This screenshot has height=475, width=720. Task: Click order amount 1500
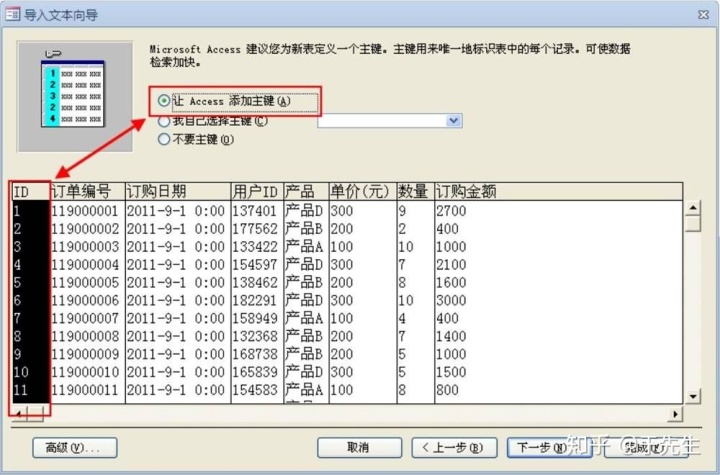pos(451,372)
